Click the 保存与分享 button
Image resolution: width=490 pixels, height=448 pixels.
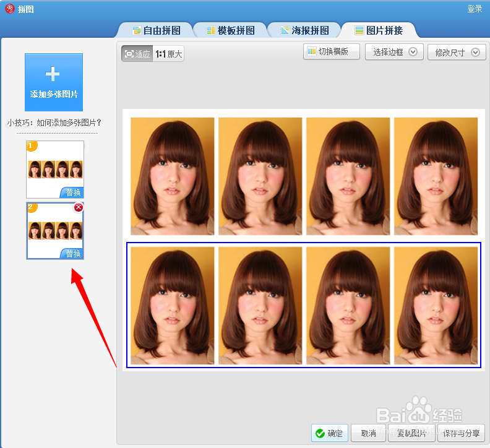[x=462, y=433]
